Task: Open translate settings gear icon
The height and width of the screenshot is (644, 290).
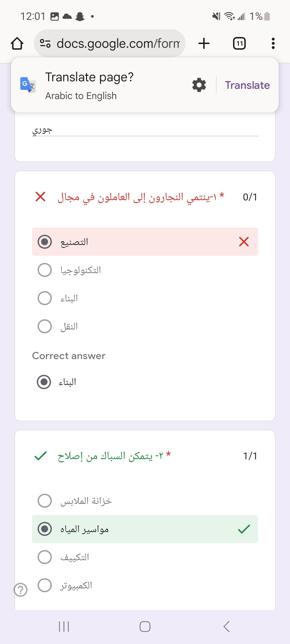Action: click(199, 85)
